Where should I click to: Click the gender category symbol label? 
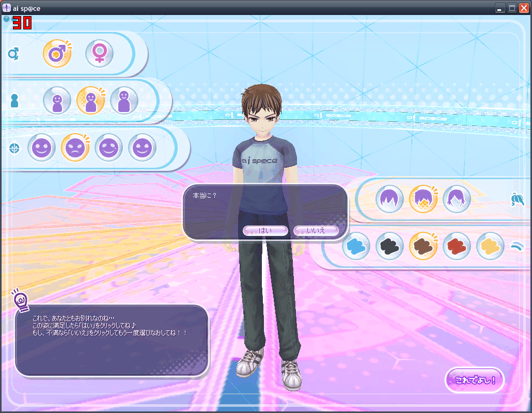click(13, 54)
